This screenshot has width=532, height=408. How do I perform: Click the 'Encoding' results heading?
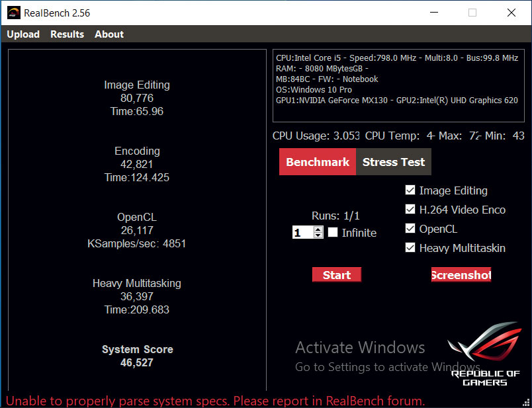pos(137,151)
